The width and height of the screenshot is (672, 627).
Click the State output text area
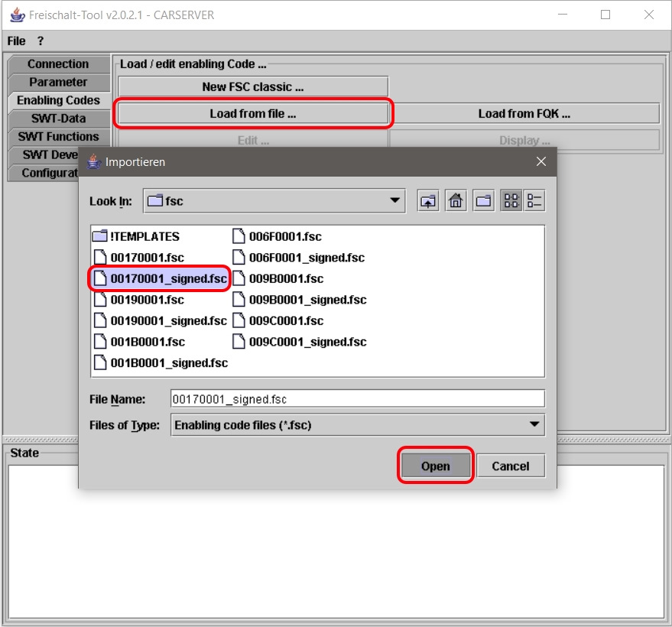(x=336, y=542)
